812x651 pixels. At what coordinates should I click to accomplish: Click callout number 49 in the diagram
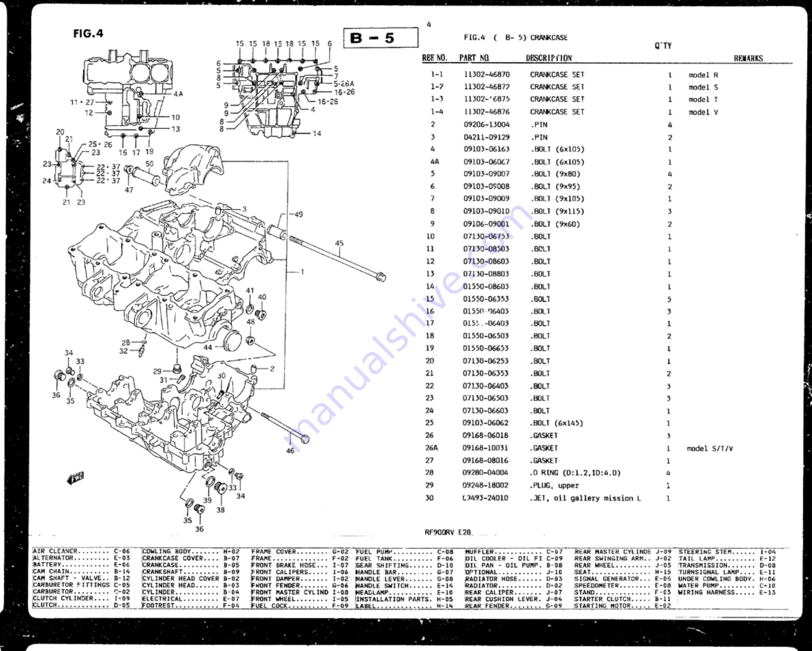click(x=298, y=214)
